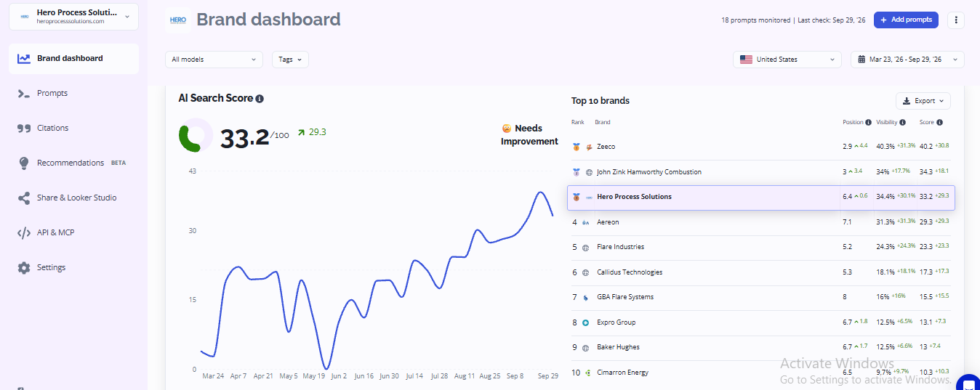Click the Settings gear icon
980x390 pixels.
click(x=24, y=267)
